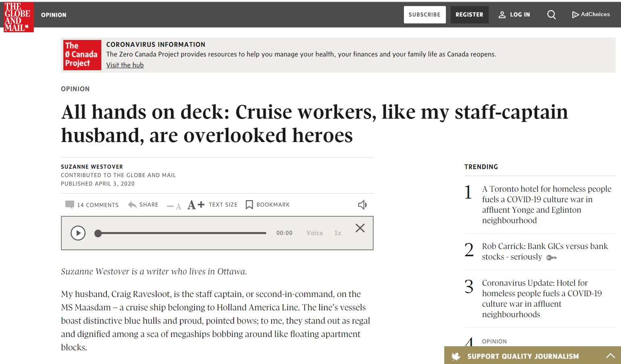Click the Subscribe button
Screen dimensions: 621x364
424,15
